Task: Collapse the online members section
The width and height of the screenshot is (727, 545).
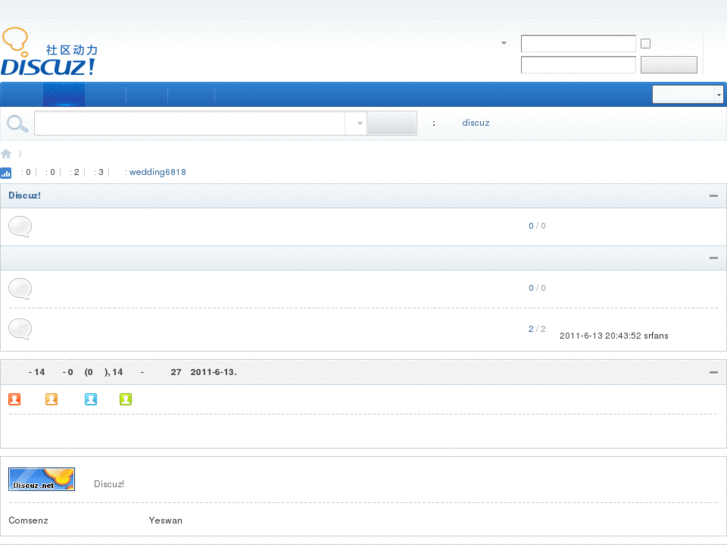Action: pyautogui.click(x=714, y=372)
